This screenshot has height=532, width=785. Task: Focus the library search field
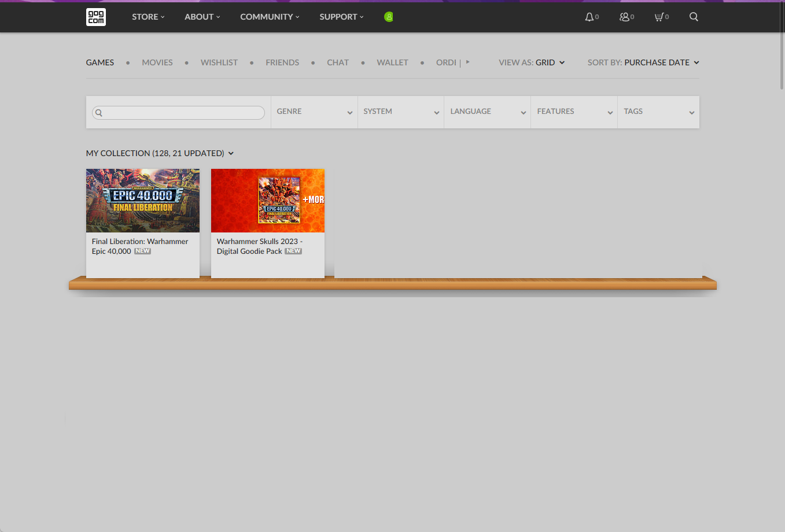pos(178,113)
